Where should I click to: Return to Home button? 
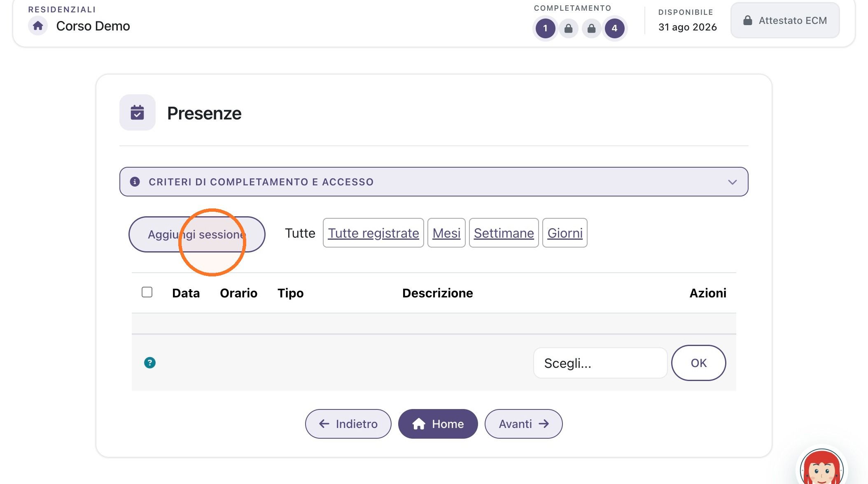(x=438, y=424)
